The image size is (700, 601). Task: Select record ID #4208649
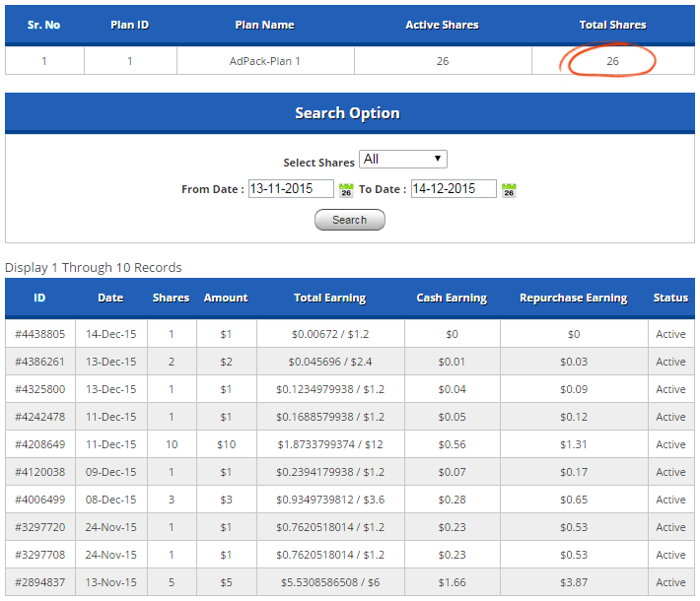40,444
